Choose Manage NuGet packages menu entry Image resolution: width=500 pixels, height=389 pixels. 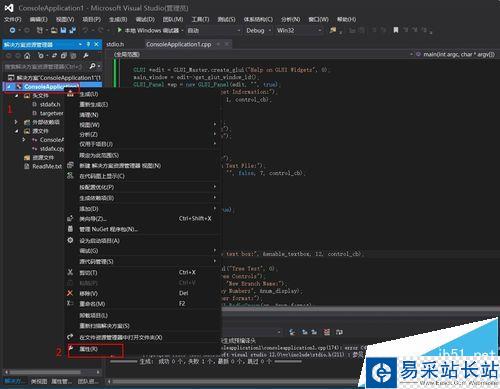[108, 229]
